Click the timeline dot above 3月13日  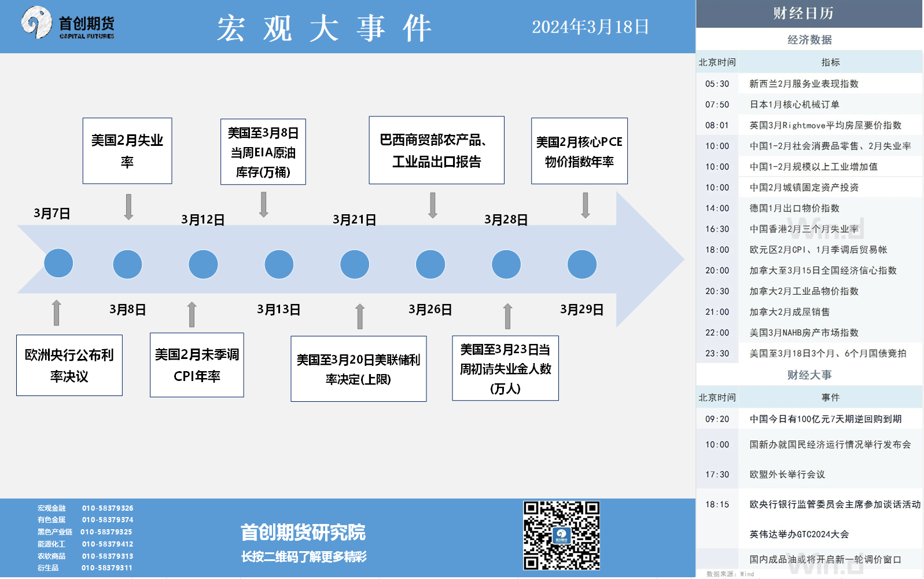pyautogui.click(x=279, y=264)
